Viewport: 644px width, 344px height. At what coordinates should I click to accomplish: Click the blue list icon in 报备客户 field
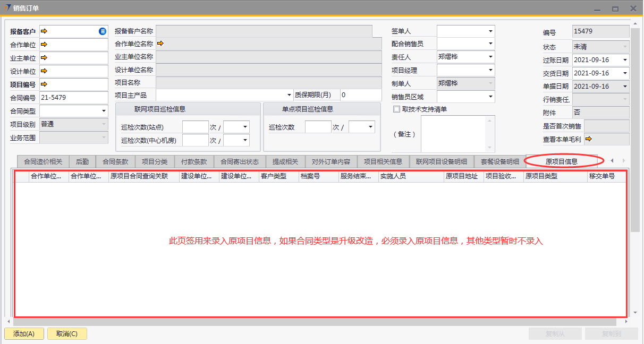(x=103, y=31)
